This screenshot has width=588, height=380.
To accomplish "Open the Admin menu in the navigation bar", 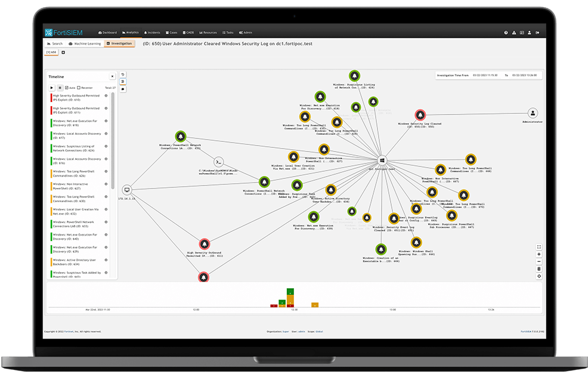I will (x=246, y=33).
